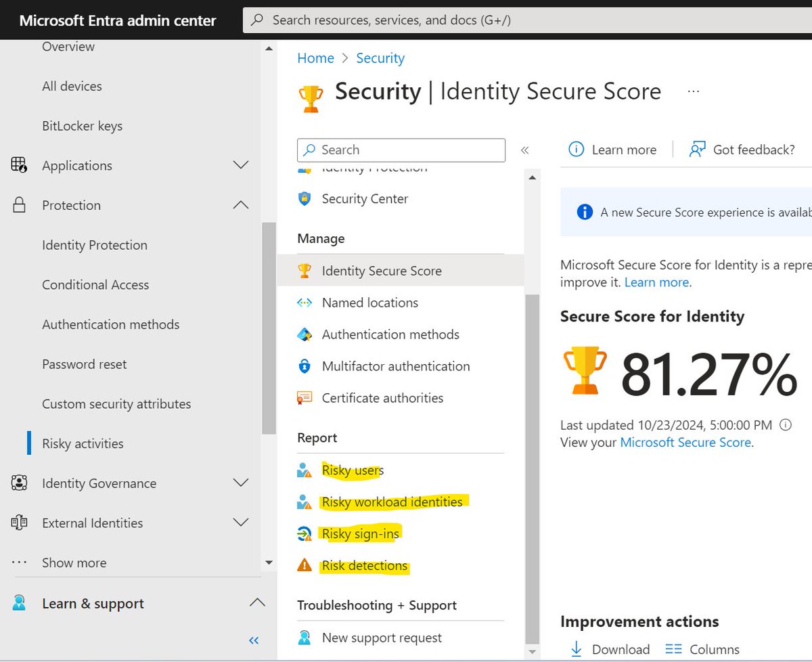Click the Got feedback icon
The height and width of the screenshot is (662, 812).
tap(697, 150)
